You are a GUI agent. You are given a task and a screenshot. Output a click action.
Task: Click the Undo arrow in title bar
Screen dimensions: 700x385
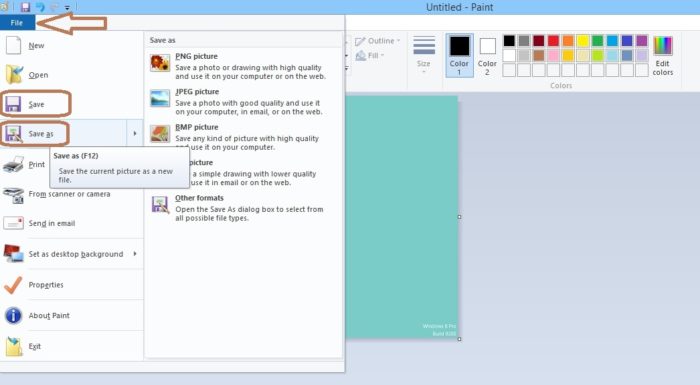(x=40, y=7)
